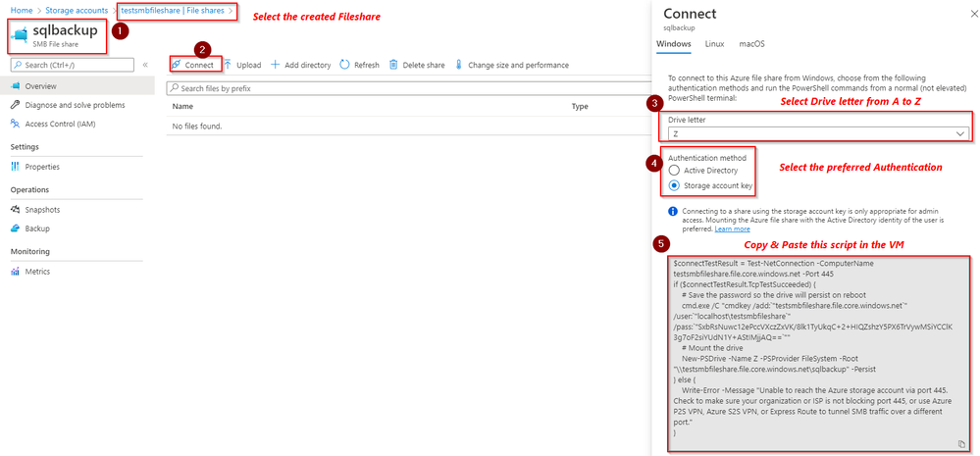
Task: Sort by Name column header
Action: (x=182, y=107)
